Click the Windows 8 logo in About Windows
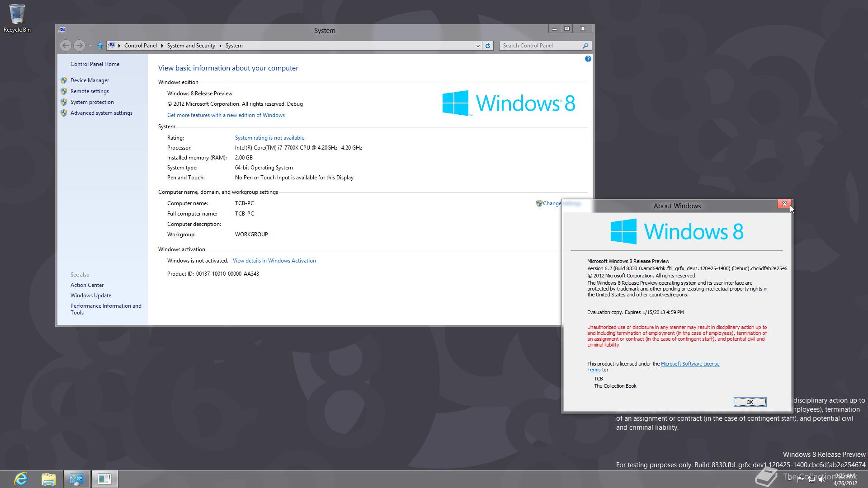Screen dimensions: 868x488 click(677, 231)
